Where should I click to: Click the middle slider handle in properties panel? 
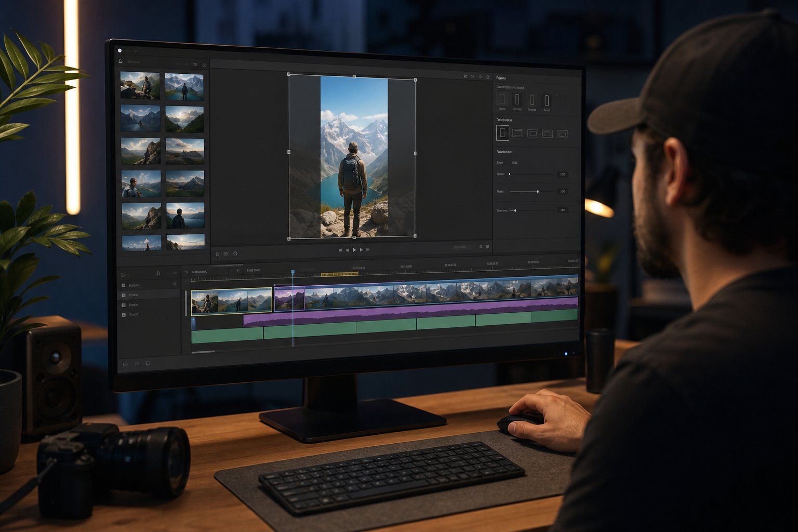[x=537, y=192]
